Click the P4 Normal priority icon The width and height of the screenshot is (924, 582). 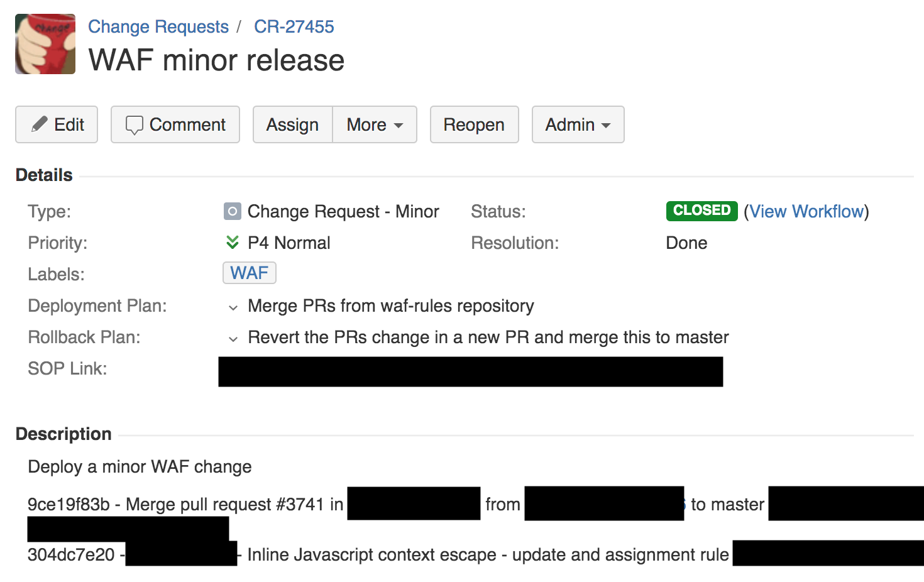click(x=232, y=243)
